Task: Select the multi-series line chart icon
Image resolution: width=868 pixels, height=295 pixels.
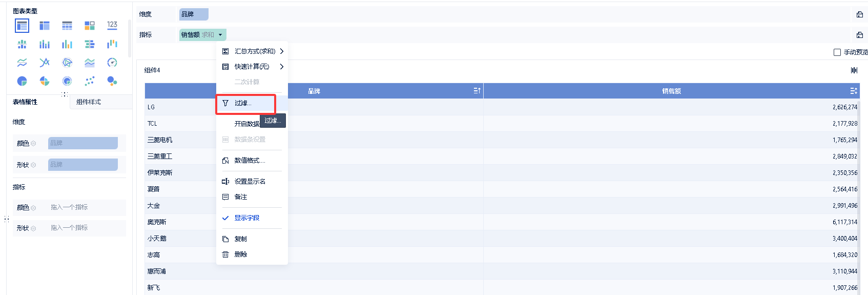Action: (22, 63)
